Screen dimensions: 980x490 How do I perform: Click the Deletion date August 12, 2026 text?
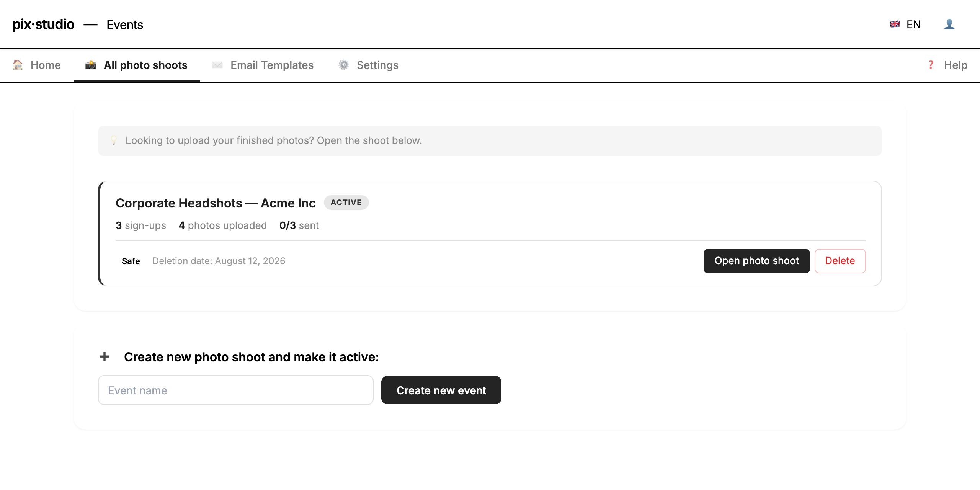(219, 261)
